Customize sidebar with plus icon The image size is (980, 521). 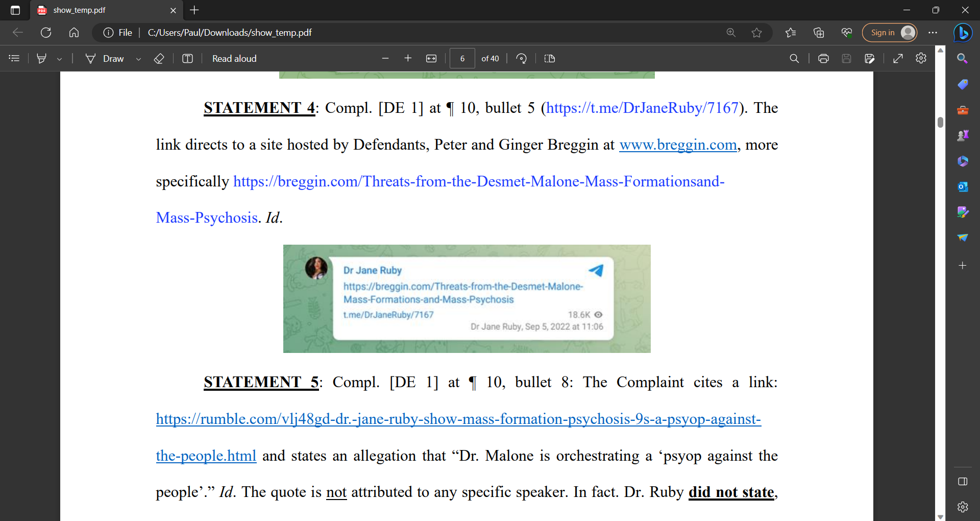pos(963,266)
